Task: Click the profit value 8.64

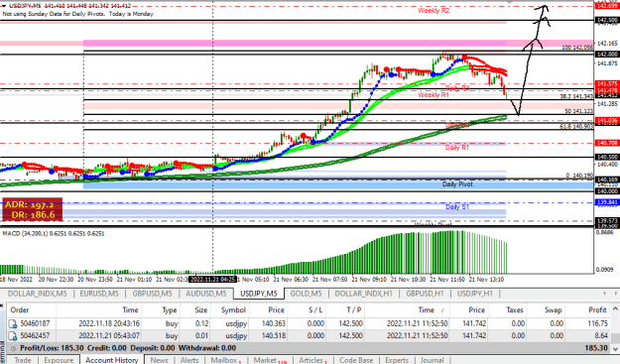Action: point(601,336)
